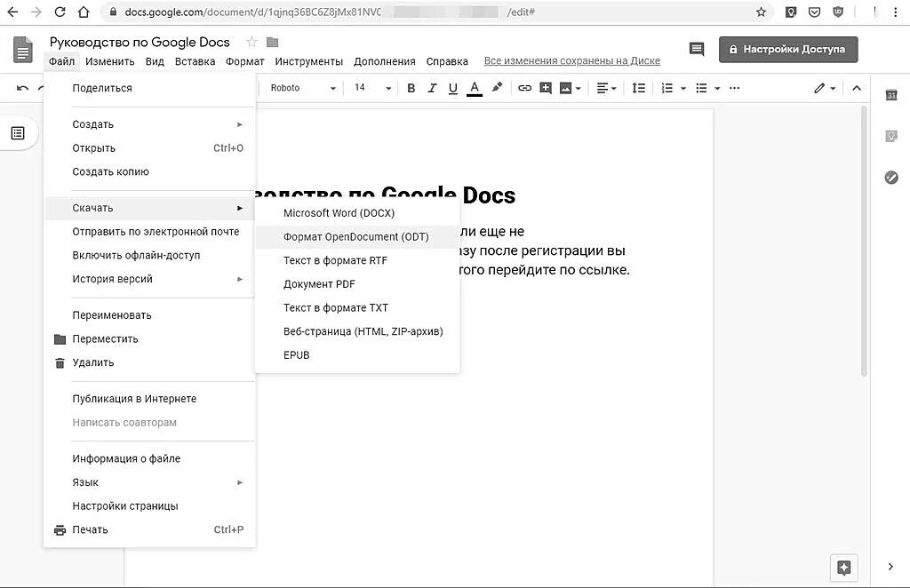Click the document title 'Руководство по Google Docs'
The image size is (910, 588).
[140, 43]
